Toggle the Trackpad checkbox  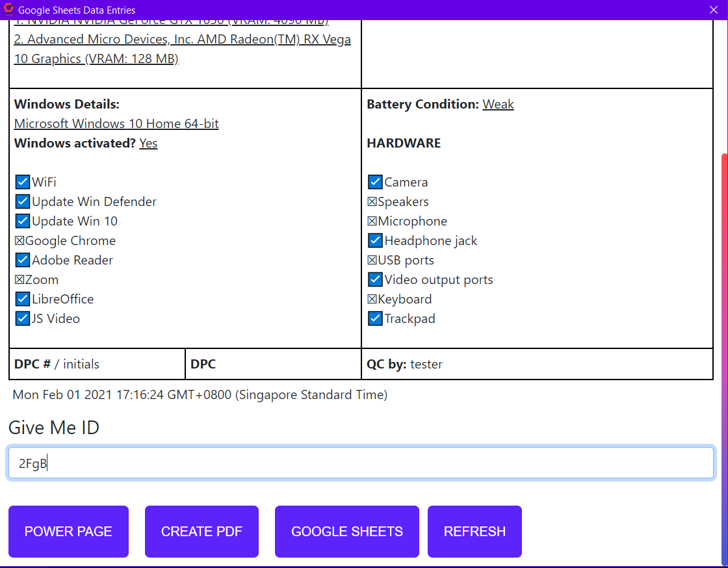375,318
